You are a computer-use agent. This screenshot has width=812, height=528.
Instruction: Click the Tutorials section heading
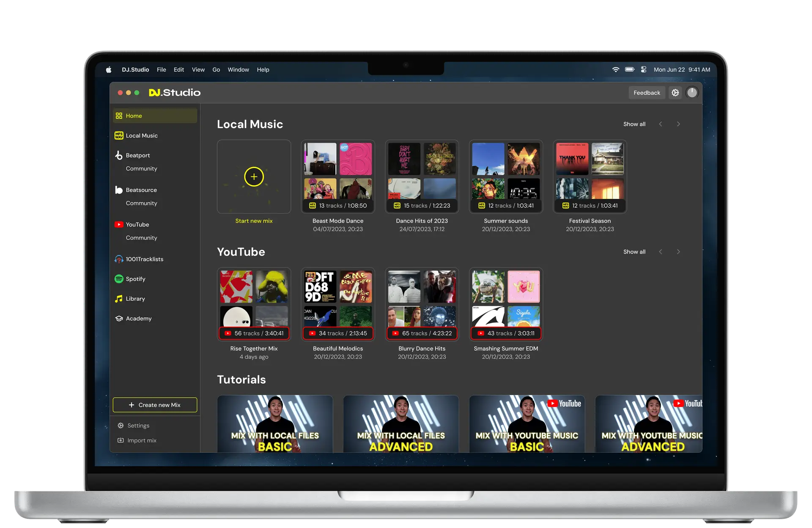click(241, 379)
